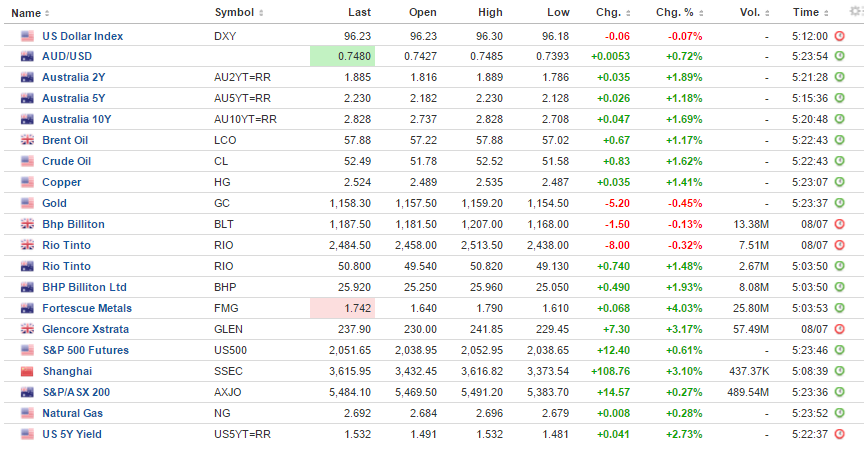The image size is (866, 453).
Task: Click the clock icon in Natural Gas row
Action: (x=840, y=413)
